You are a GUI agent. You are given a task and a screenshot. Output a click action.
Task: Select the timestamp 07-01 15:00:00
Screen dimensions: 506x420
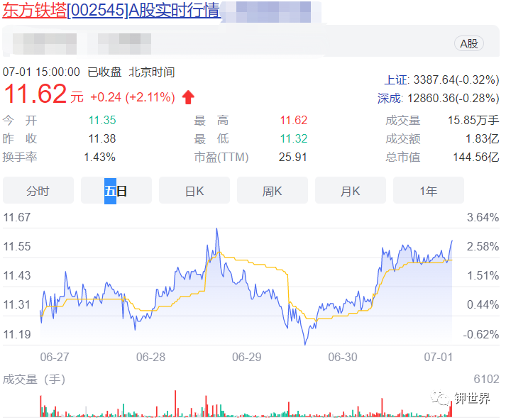pos(41,72)
